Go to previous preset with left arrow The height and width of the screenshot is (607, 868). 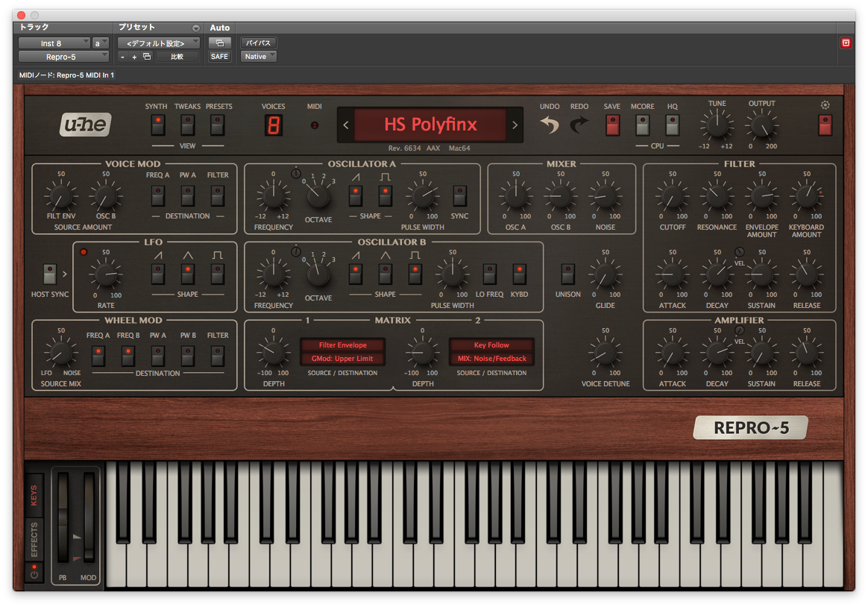pos(346,125)
